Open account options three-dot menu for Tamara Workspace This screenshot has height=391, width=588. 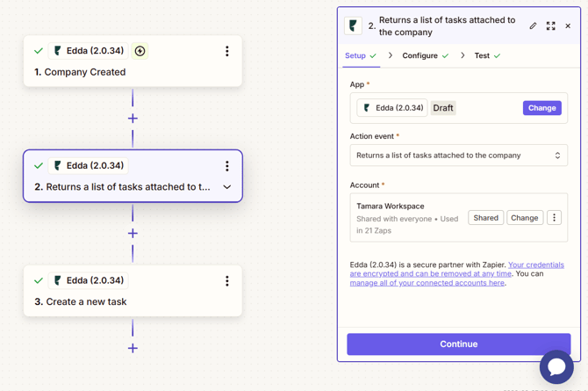point(554,218)
